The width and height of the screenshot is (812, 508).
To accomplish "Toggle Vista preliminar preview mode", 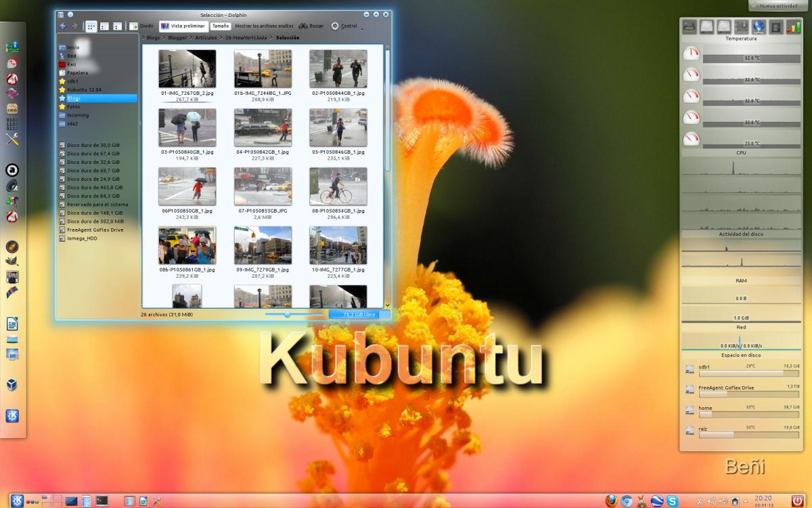I will (x=183, y=26).
